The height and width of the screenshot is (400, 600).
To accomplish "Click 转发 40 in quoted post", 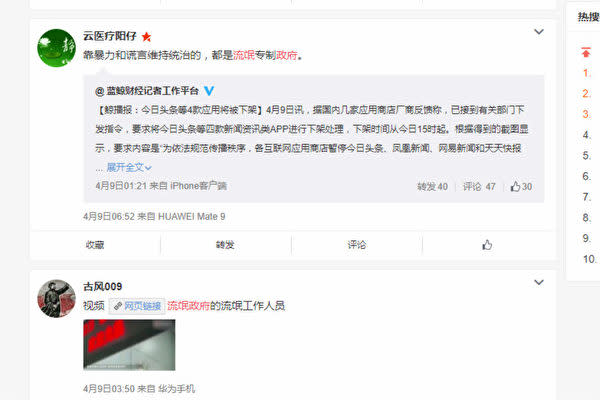I will 432,186.
